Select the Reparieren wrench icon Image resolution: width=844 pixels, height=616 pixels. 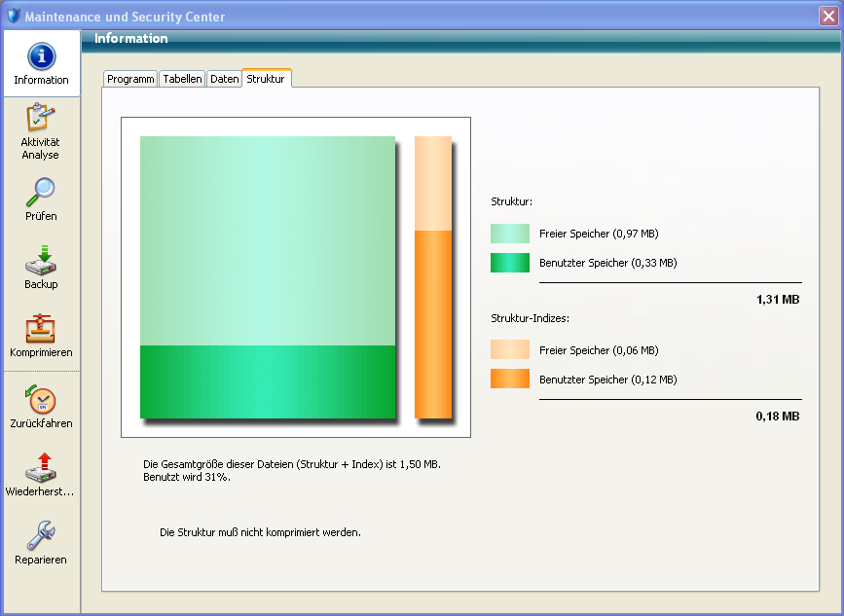click(41, 534)
